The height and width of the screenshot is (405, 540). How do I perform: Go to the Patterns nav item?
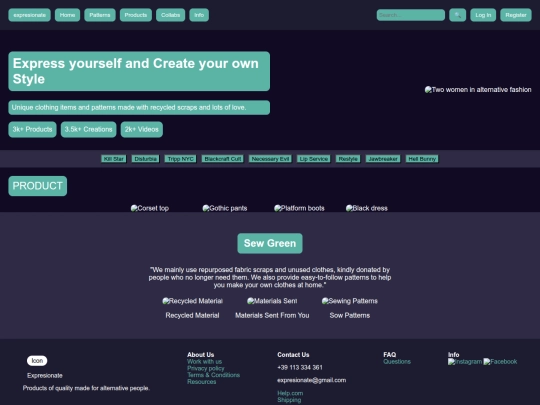pos(100,15)
